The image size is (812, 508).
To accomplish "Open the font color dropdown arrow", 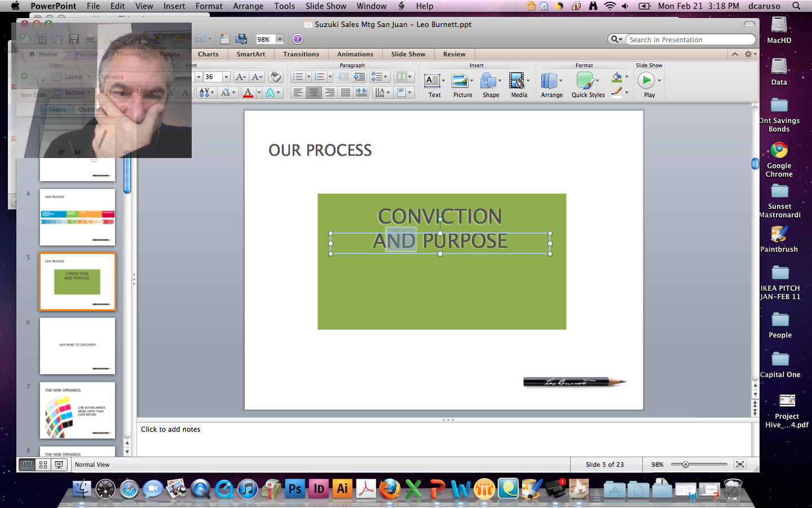I will (x=259, y=93).
